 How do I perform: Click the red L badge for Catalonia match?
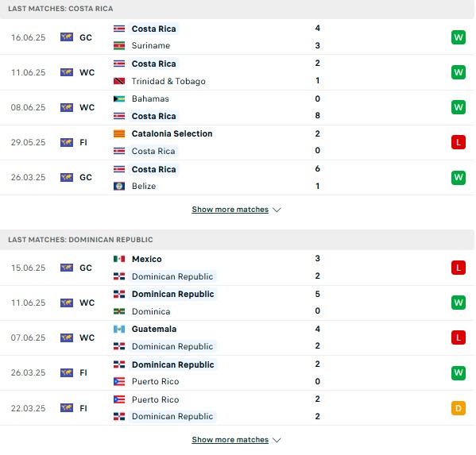click(x=458, y=142)
